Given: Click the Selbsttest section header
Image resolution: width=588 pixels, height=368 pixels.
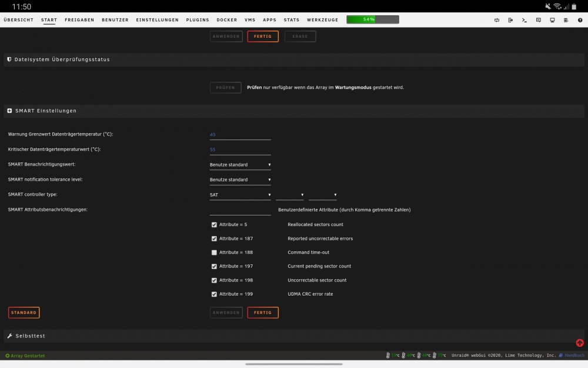Looking at the screenshot, I should pyautogui.click(x=294, y=336).
